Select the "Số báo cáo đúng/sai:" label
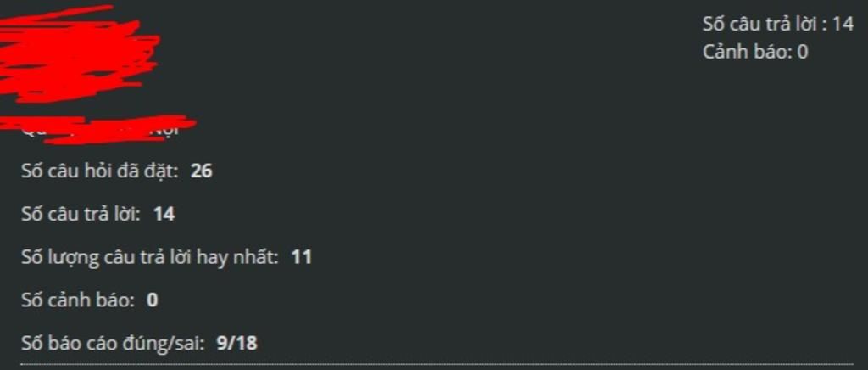Screen dimensions: 868x370 pos(114,344)
